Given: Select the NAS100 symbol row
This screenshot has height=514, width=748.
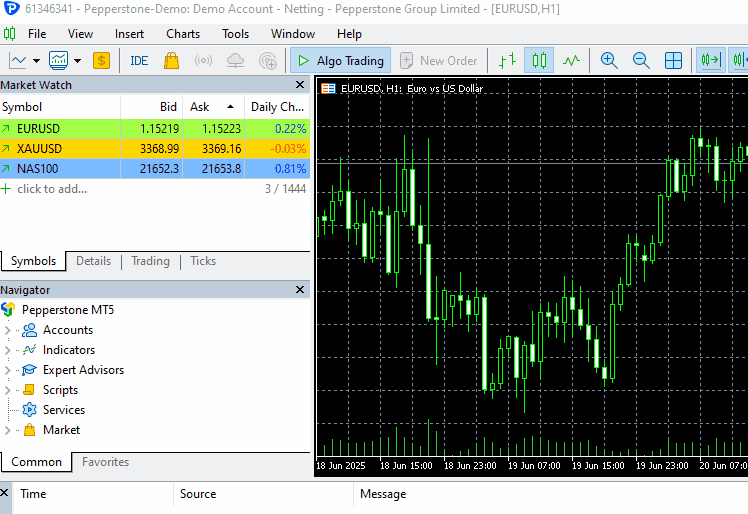Looking at the screenshot, I should click(x=155, y=169).
